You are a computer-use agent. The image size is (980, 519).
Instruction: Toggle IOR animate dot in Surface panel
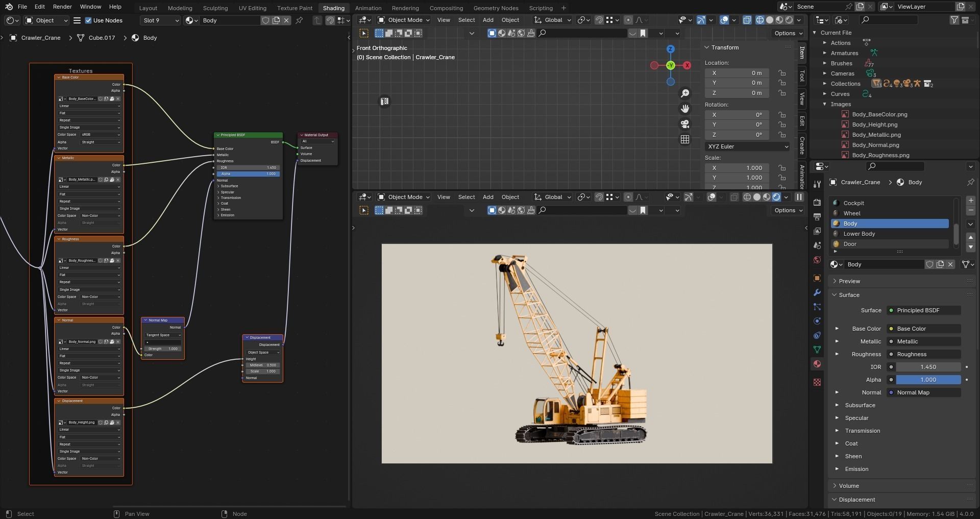tap(967, 367)
